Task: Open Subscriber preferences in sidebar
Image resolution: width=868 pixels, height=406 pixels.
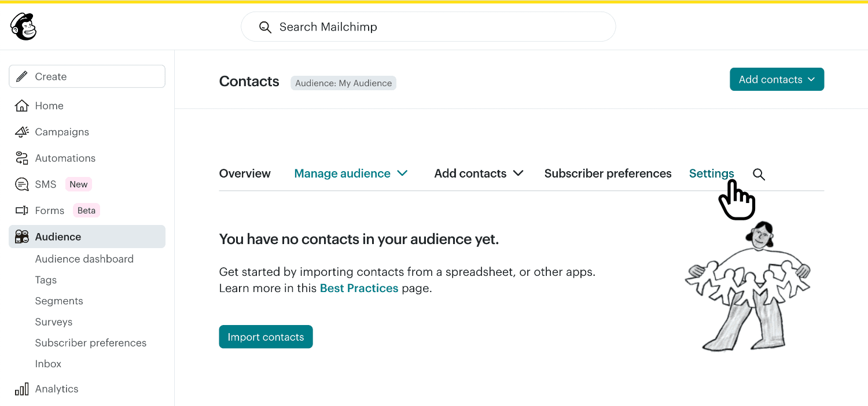Action: (x=91, y=343)
